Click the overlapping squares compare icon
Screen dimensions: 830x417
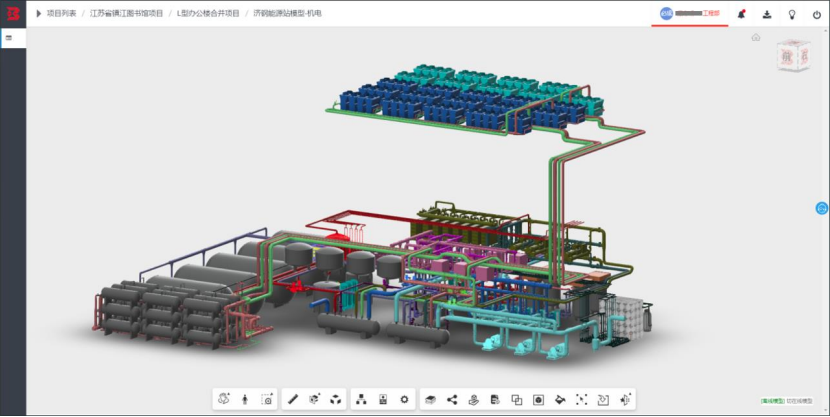[517, 400]
